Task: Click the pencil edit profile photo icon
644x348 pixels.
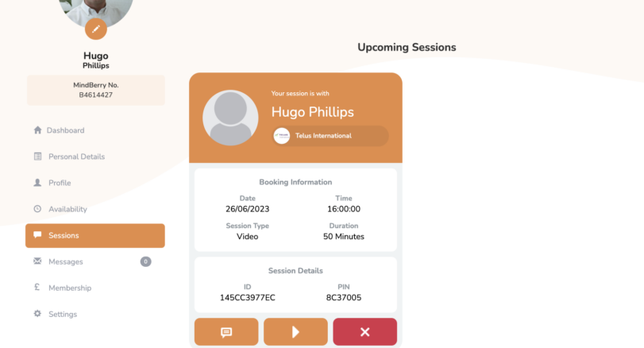Action: (96, 29)
